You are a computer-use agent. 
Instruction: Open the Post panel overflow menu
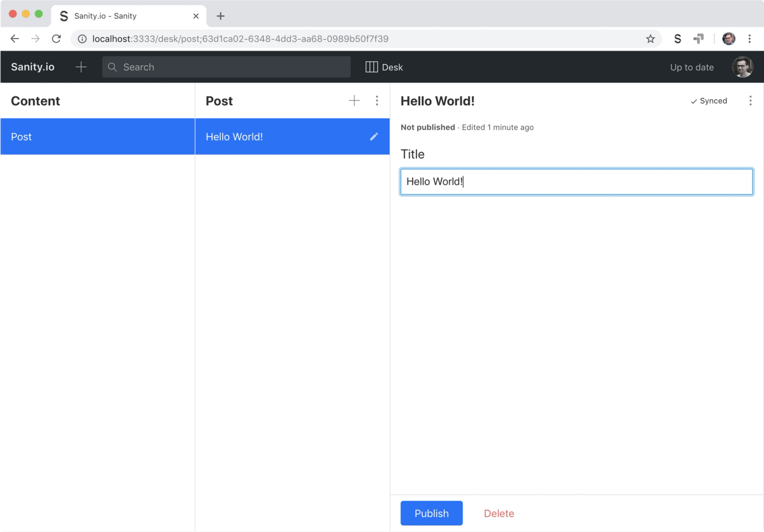coord(377,100)
